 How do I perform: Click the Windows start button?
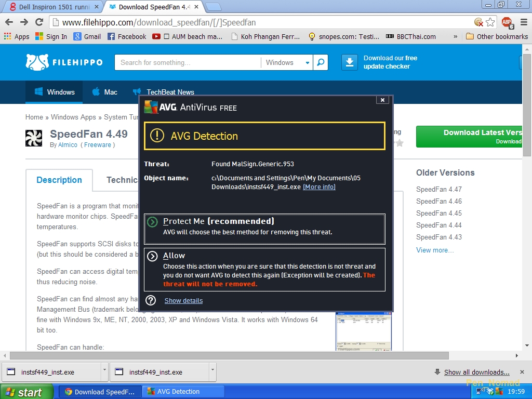[x=26, y=392]
